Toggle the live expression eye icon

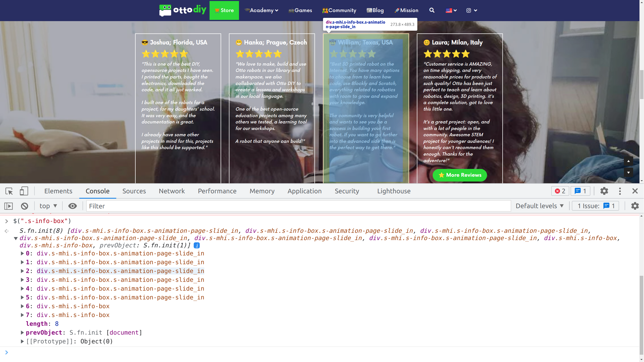(72, 206)
